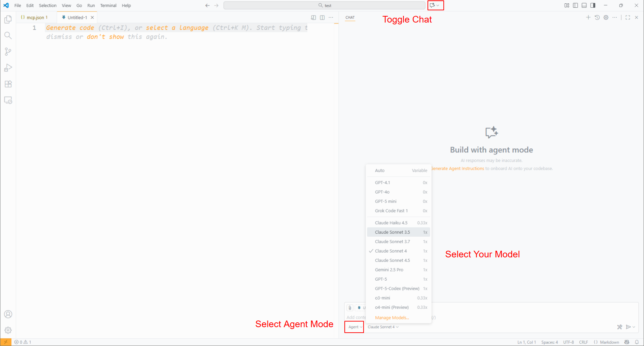Screen dimensions: 644x346
Task: Open the Explorer view in activity bar
Action: (x=8, y=20)
